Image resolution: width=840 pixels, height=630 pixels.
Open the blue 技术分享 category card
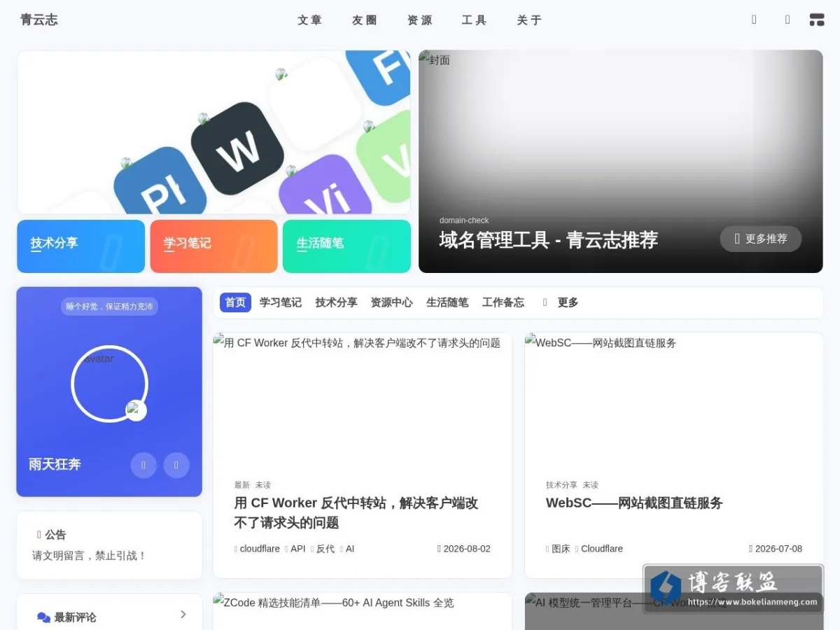[x=81, y=246]
